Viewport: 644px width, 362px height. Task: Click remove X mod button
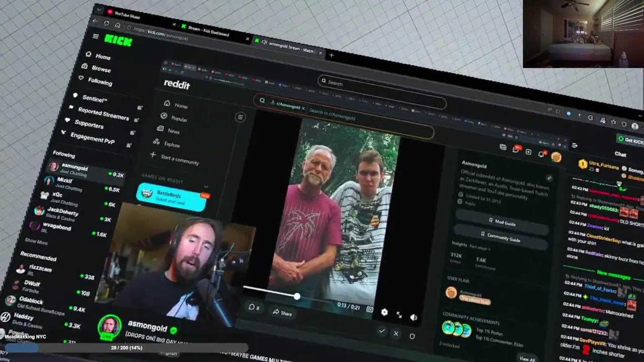tap(396, 333)
